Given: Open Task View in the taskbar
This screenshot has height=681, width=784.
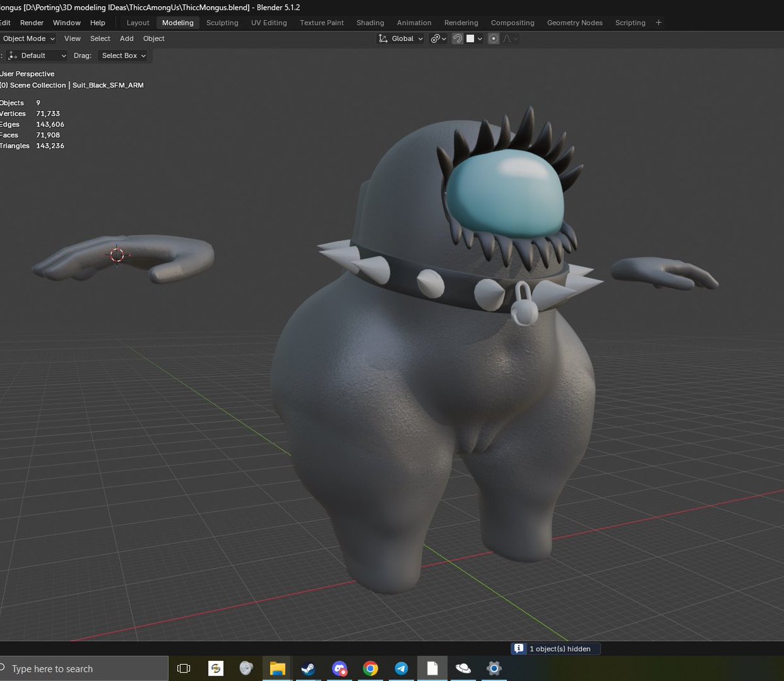Looking at the screenshot, I should click(184, 669).
